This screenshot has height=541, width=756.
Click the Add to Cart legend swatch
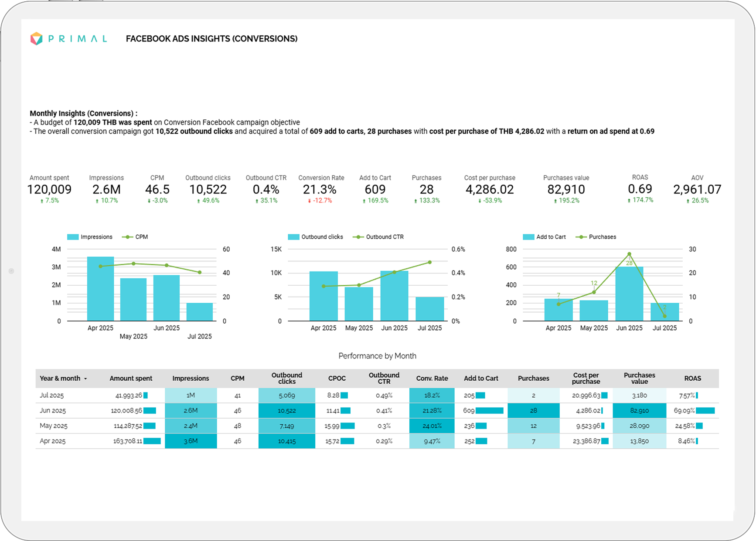coord(528,237)
